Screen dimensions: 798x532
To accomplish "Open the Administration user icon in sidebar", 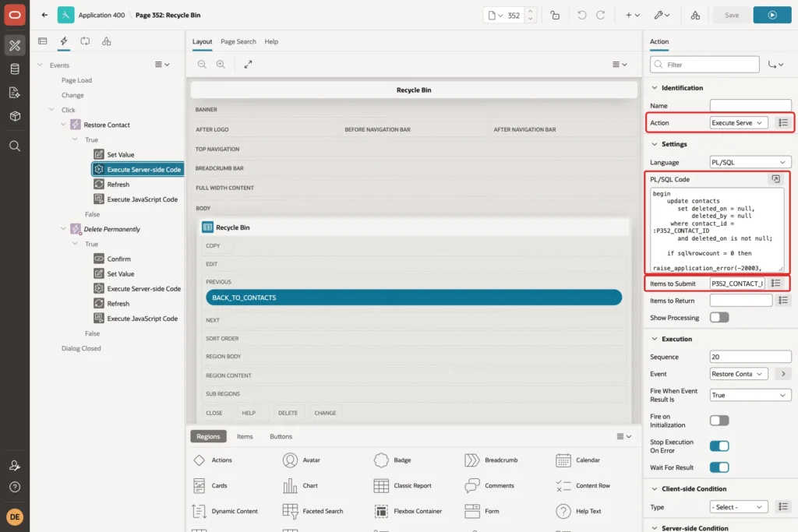I will click(x=15, y=465).
